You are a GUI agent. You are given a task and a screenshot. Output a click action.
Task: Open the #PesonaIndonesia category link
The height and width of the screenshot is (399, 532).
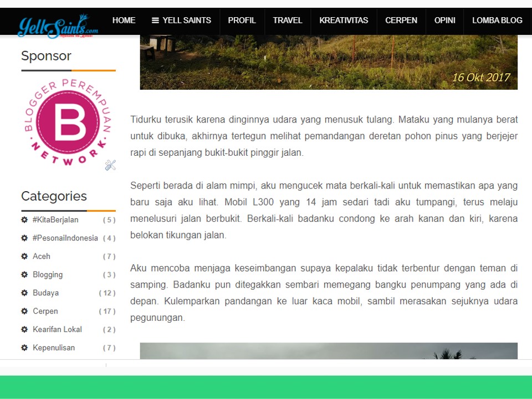click(66, 238)
